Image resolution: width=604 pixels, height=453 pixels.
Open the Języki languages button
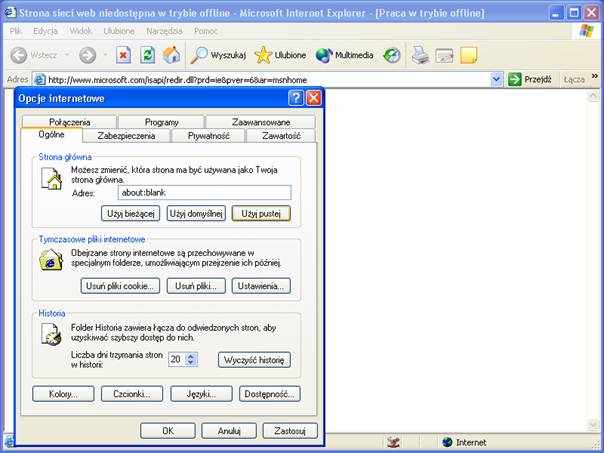[201, 394]
